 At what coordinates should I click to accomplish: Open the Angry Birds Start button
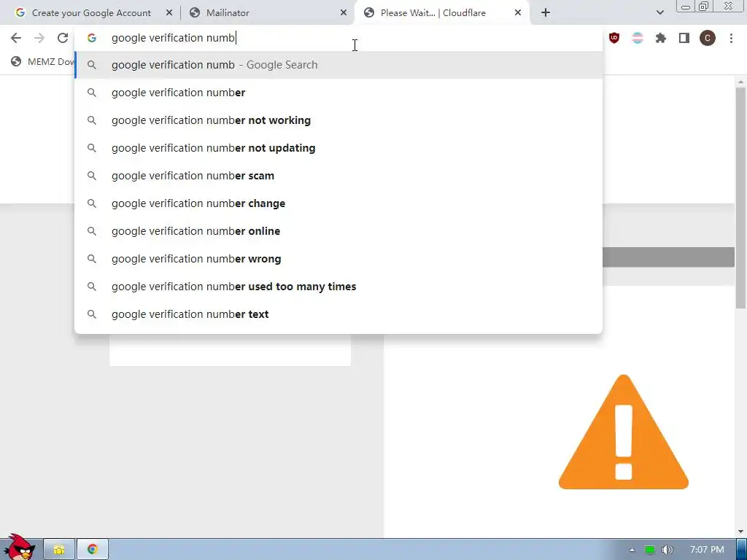pos(20,548)
